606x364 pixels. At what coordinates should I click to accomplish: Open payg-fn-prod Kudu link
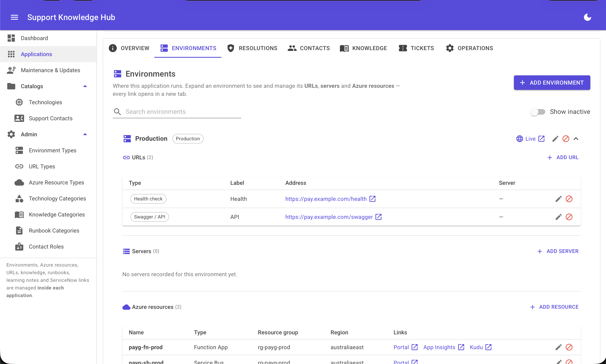pos(481,347)
